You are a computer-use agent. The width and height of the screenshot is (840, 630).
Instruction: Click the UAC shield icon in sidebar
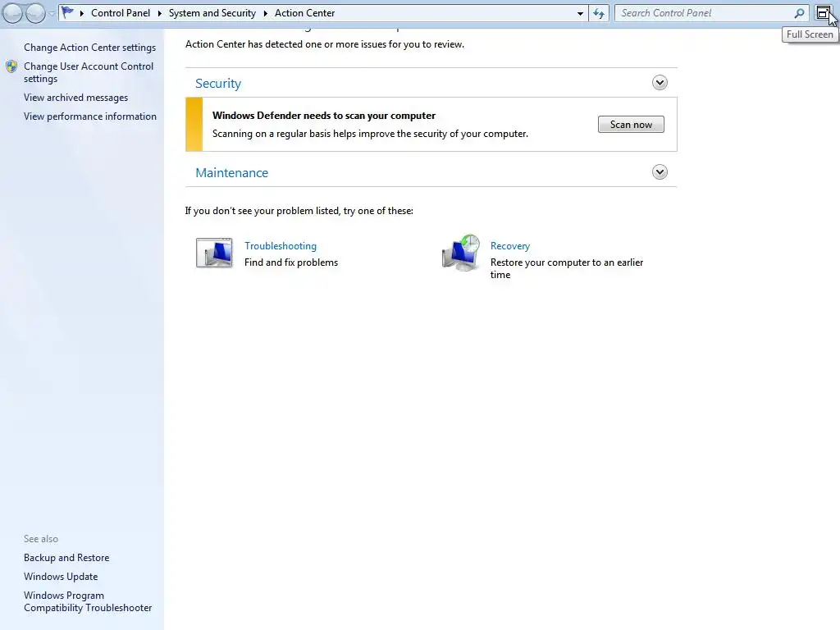11,66
